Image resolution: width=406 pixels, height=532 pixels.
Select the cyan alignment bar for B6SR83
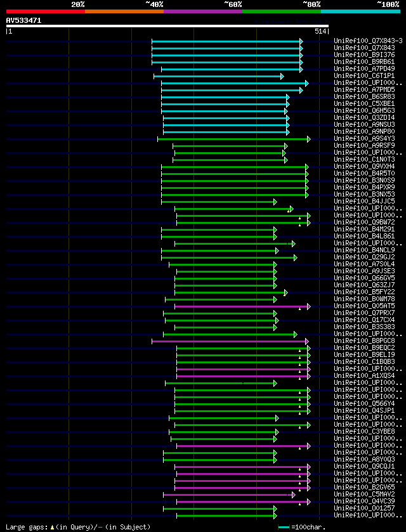(x=225, y=97)
